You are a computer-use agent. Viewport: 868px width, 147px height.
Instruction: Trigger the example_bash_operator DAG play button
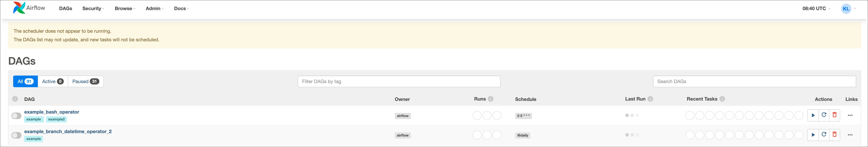point(813,115)
